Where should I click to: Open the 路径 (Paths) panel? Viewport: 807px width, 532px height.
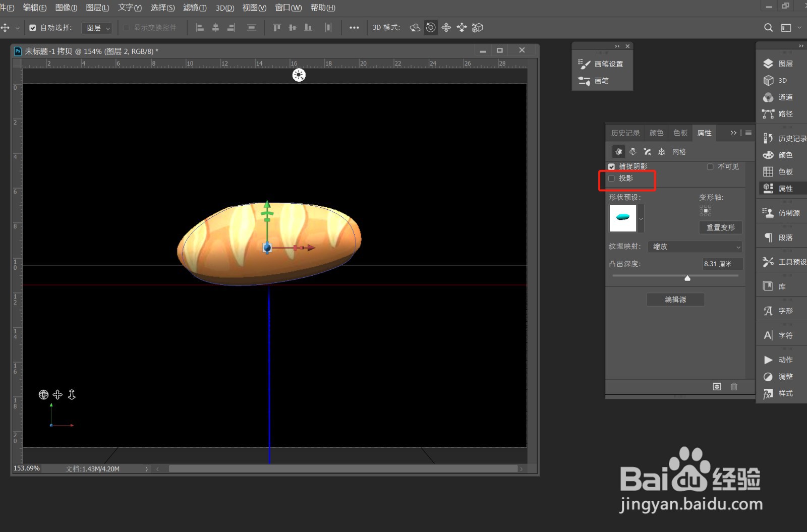pyautogui.click(x=768, y=114)
